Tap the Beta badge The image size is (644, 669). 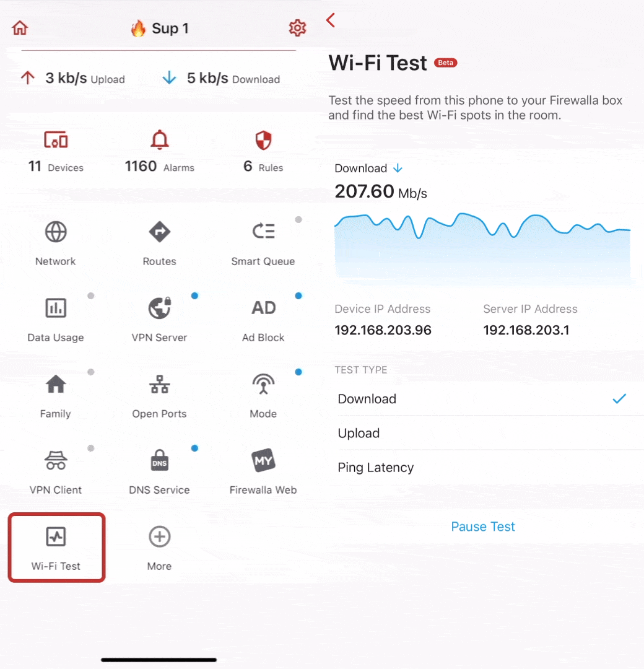446,63
